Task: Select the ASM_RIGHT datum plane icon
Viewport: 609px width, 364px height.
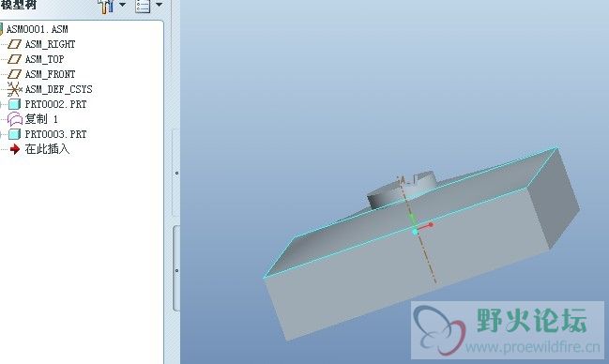Action: (x=14, y=44)
